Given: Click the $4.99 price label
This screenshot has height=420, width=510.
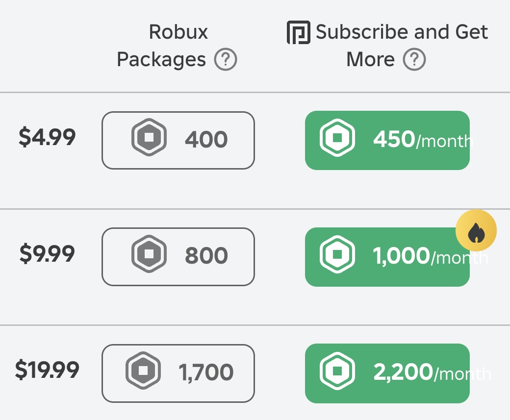Looking at the screenshot, I should coord(47,137).
